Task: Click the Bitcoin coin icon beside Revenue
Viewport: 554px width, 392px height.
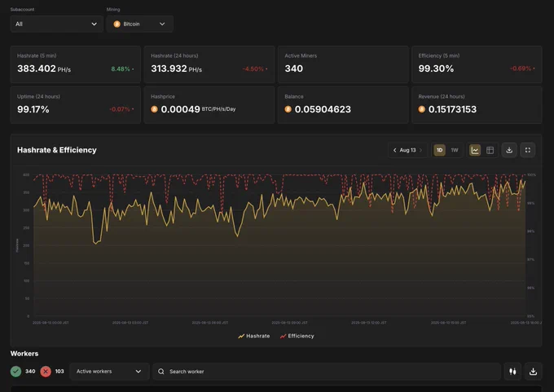Action: coord(421,109)
